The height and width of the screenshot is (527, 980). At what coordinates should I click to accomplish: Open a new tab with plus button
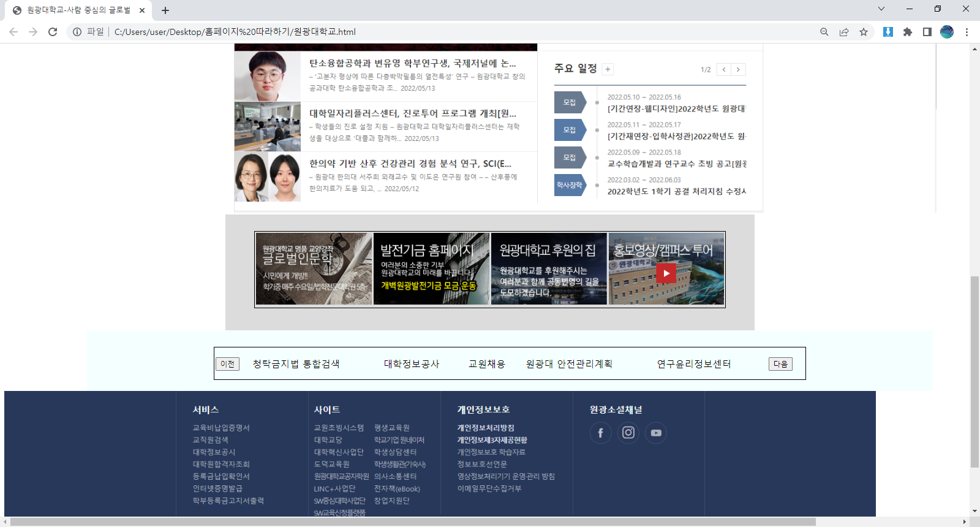[x=165, y=10]
